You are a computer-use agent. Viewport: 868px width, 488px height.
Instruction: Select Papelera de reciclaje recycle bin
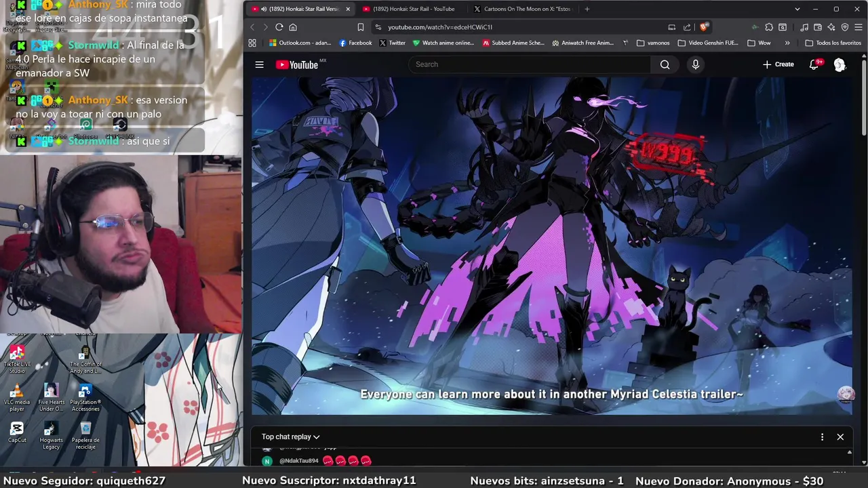(85, 436)
